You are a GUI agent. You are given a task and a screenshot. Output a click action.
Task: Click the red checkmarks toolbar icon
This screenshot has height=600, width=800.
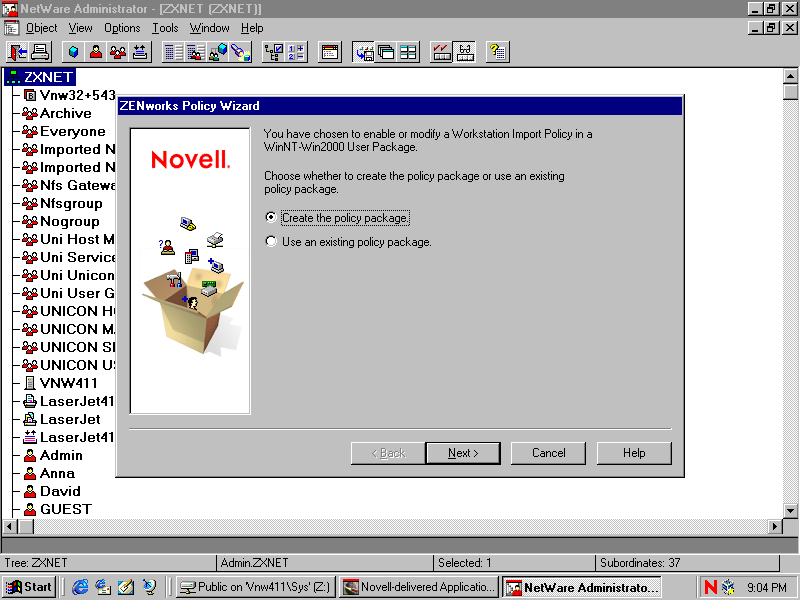coord(441,52)
